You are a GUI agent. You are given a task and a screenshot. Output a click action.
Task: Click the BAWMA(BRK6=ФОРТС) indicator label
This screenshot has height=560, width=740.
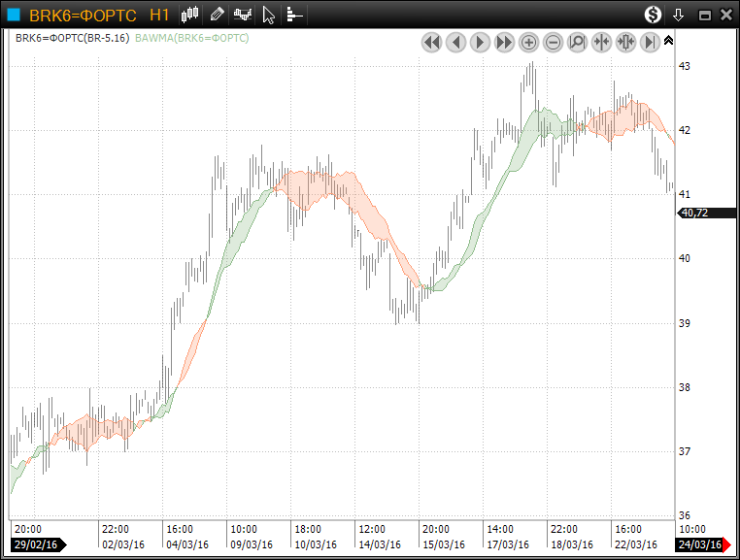192,38
